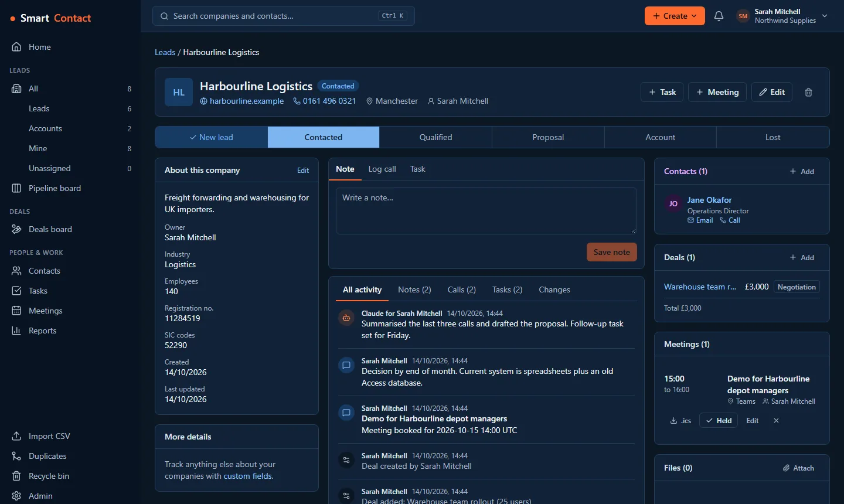Screen dimensions: 844x504
Task: Edit the Demo for Harbourline meeting
Action: click(753, 421)
